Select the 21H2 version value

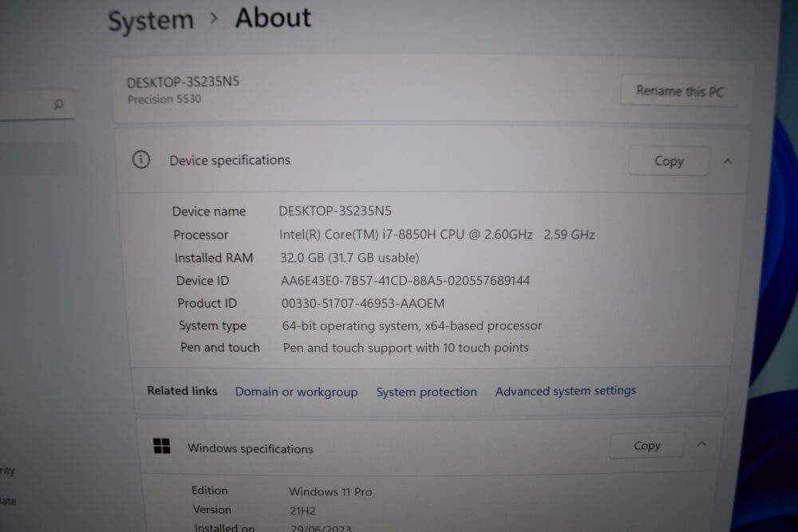click(x=302, y=510)
